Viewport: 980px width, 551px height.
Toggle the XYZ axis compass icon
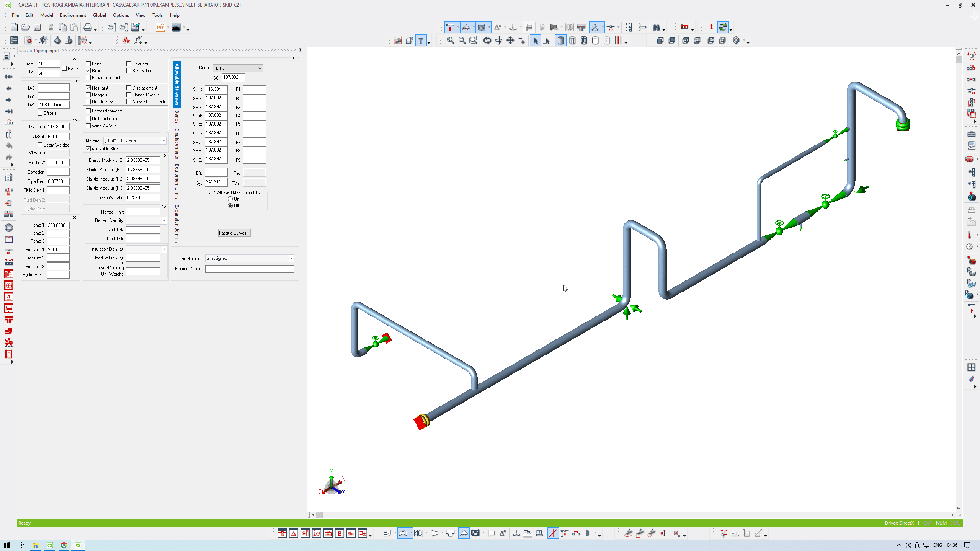(x=595, y=27)
